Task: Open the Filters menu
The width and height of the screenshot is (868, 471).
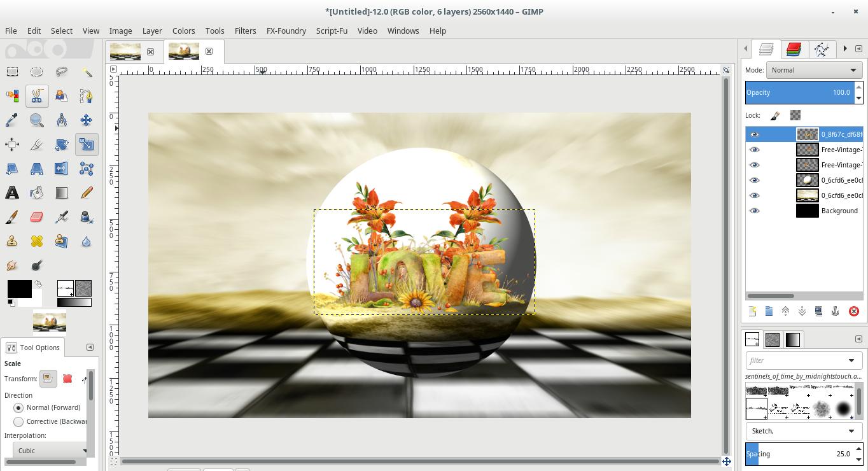Action: point(245,31)
